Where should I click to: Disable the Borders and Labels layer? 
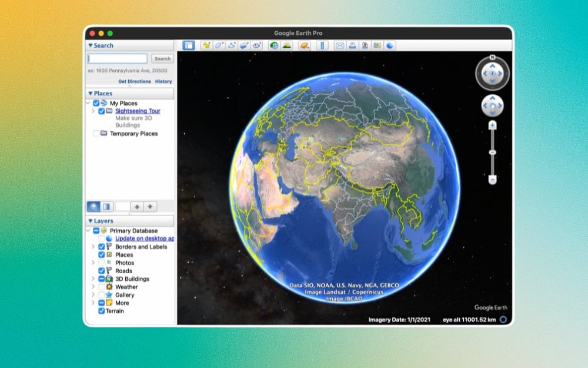click(102, 247)
